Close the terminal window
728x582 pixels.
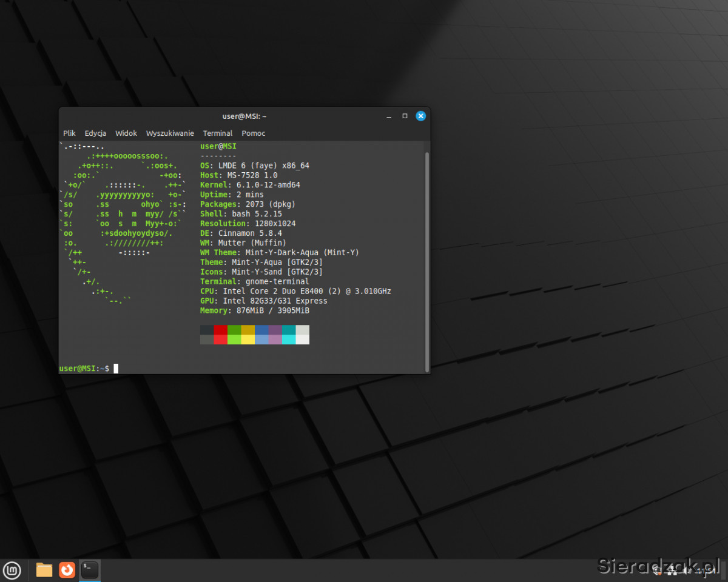[420, 116]
